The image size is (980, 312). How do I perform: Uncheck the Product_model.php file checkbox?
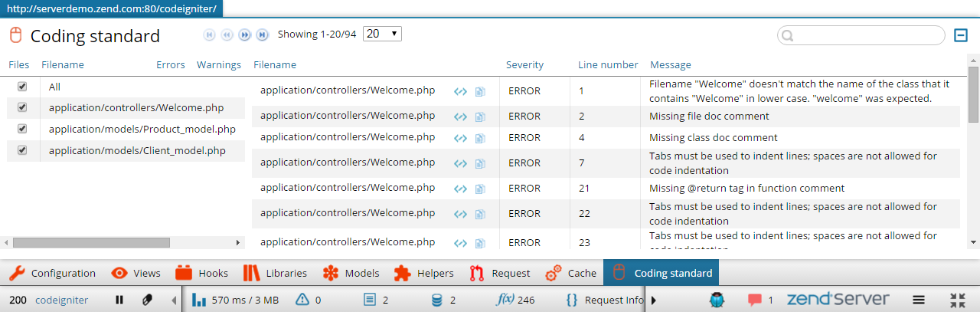(22, 129)
